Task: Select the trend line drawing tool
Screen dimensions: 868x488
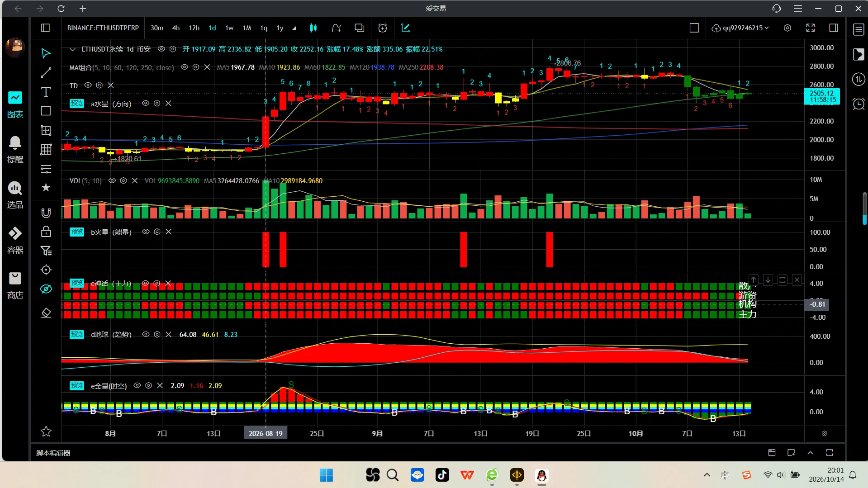Action: [x=46, y=73]
